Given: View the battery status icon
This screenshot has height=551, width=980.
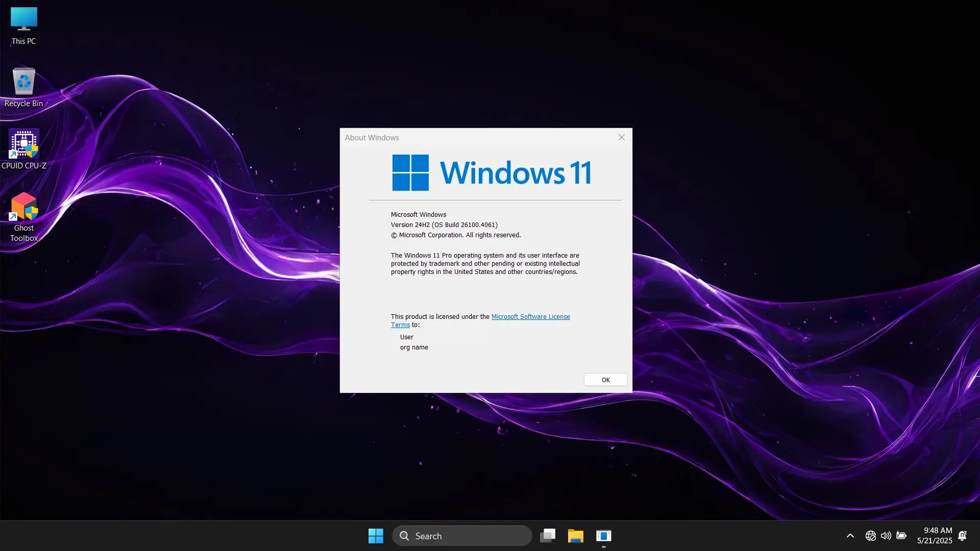Looking at the screenshot, I should click(901, 536).
